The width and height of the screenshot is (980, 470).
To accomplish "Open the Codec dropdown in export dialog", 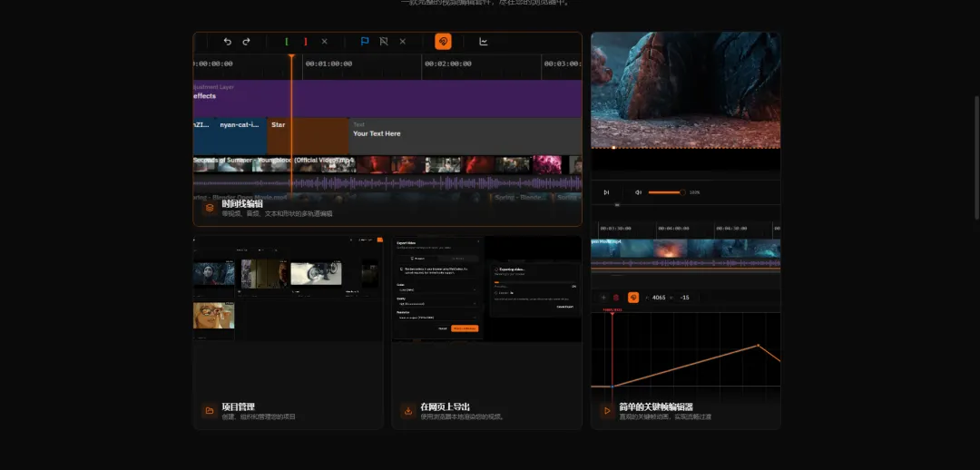I will [x=437, y=290].
